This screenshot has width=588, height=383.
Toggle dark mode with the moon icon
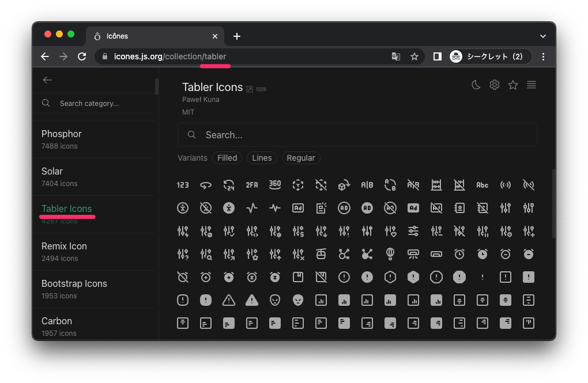(x=476, y=85)
